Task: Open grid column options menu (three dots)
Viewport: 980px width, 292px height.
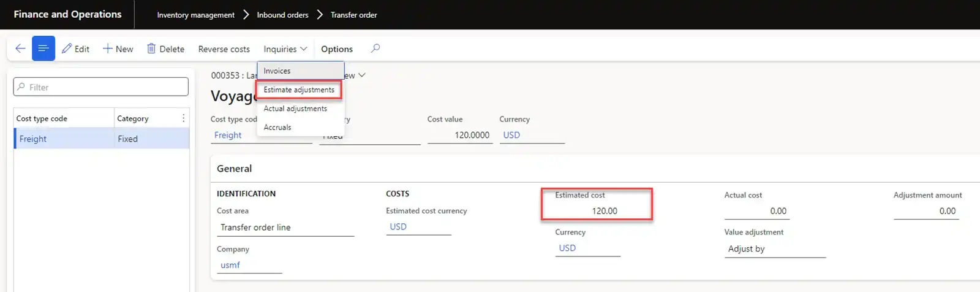Action: [x=183, y=118]
